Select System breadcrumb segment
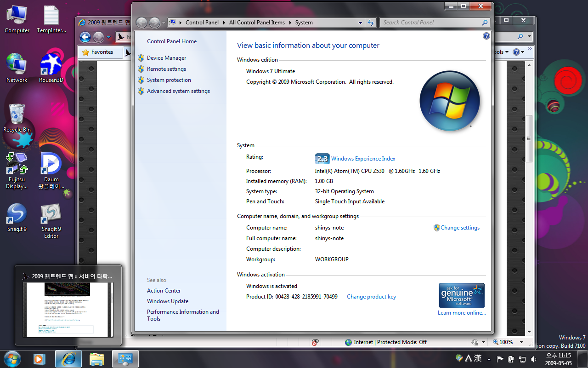Screen dimensions: 588x368 pyautogui.click(x=304, y=23)
